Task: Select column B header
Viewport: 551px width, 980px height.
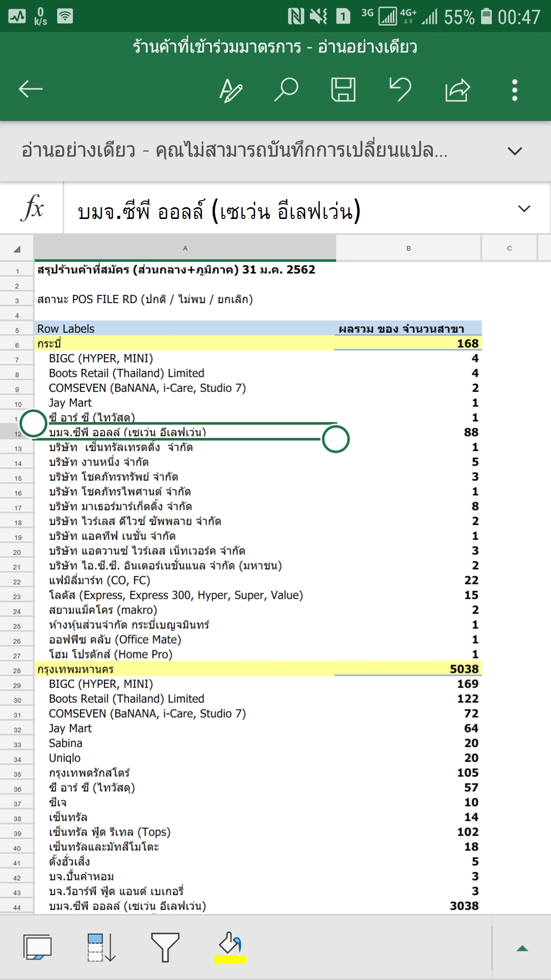Action: pos(408,248)
